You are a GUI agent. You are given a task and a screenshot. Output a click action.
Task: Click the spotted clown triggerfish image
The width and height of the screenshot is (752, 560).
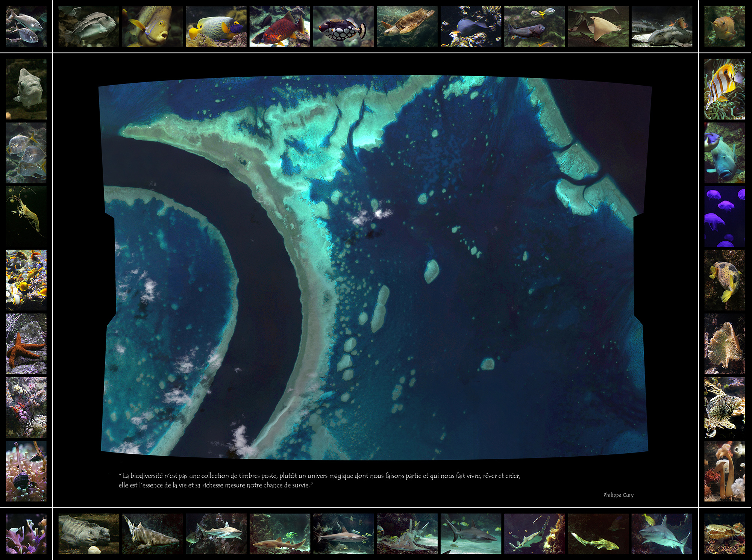coord(343,26)
